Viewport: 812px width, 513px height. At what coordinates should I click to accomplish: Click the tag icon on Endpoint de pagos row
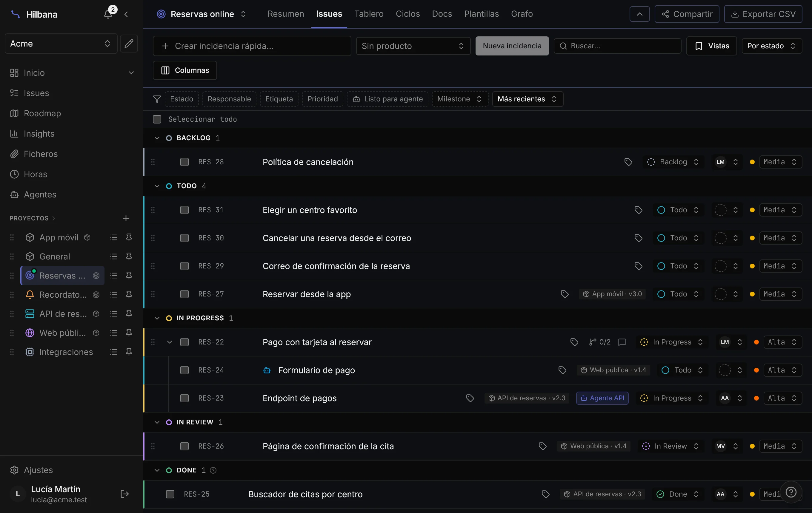[x=470, y=398]
